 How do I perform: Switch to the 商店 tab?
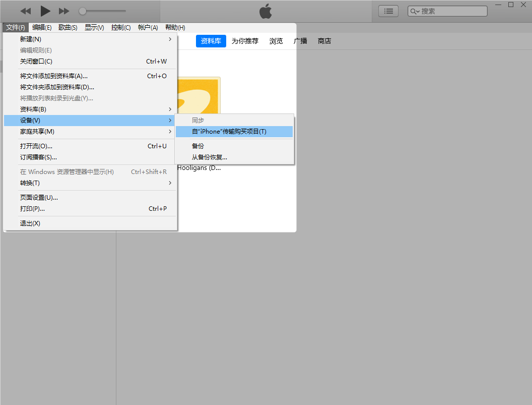324,41
